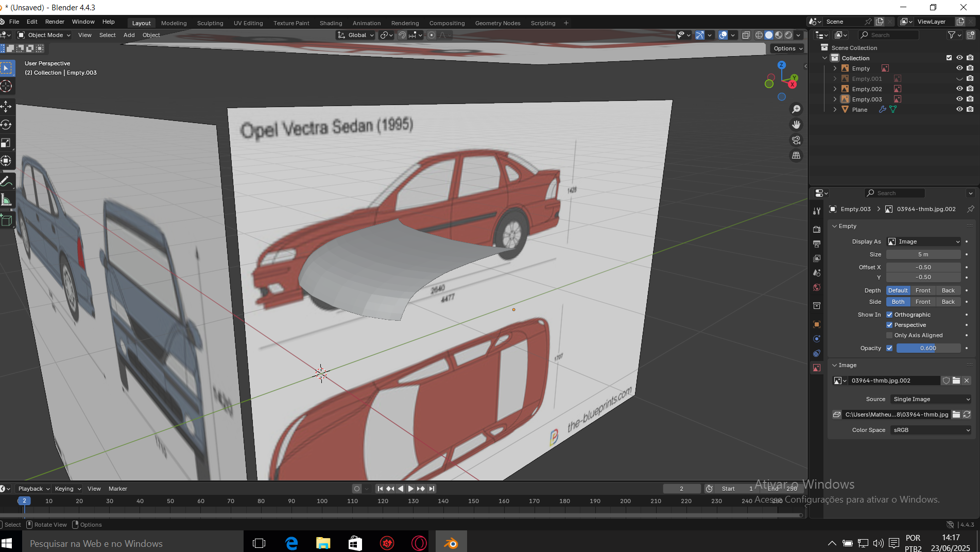This screenshot has height=552, width=980.
Task: Open Blender from the Windows taskbar
Action: coord(451,543)
